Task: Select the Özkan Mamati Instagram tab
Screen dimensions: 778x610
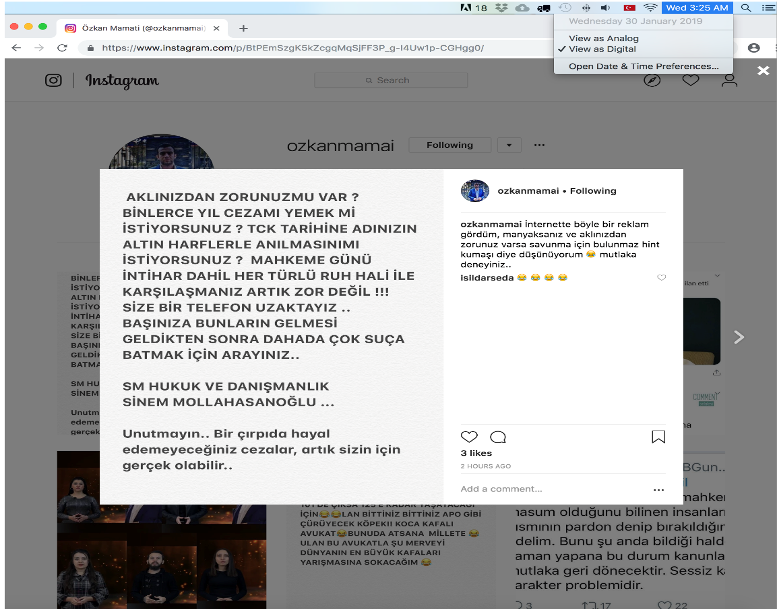Action: (142, 28)
